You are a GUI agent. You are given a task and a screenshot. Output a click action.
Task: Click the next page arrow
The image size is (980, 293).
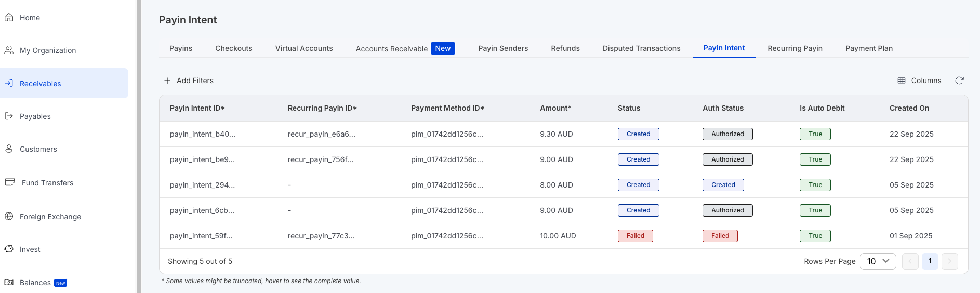pos(950,261)
